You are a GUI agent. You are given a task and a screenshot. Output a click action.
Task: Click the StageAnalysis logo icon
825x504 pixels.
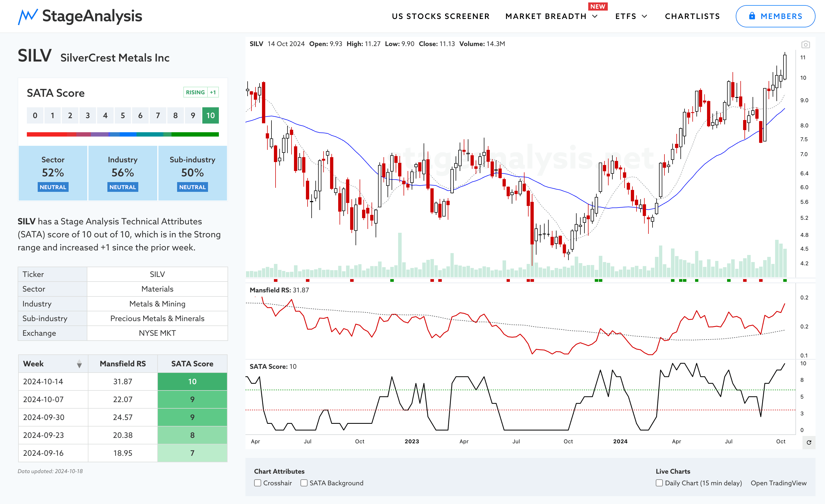pyautogui.click(x=28, y=16)
